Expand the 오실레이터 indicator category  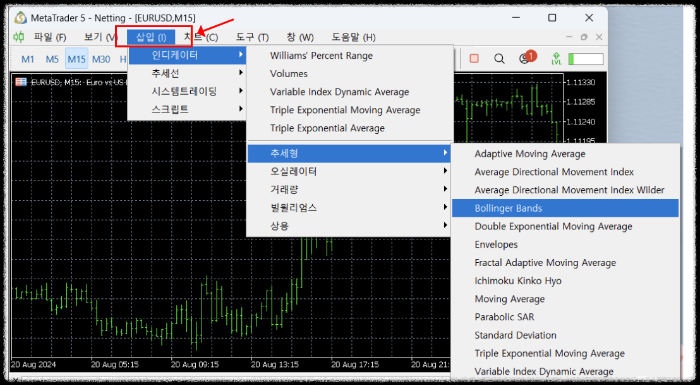click(349, 171)
